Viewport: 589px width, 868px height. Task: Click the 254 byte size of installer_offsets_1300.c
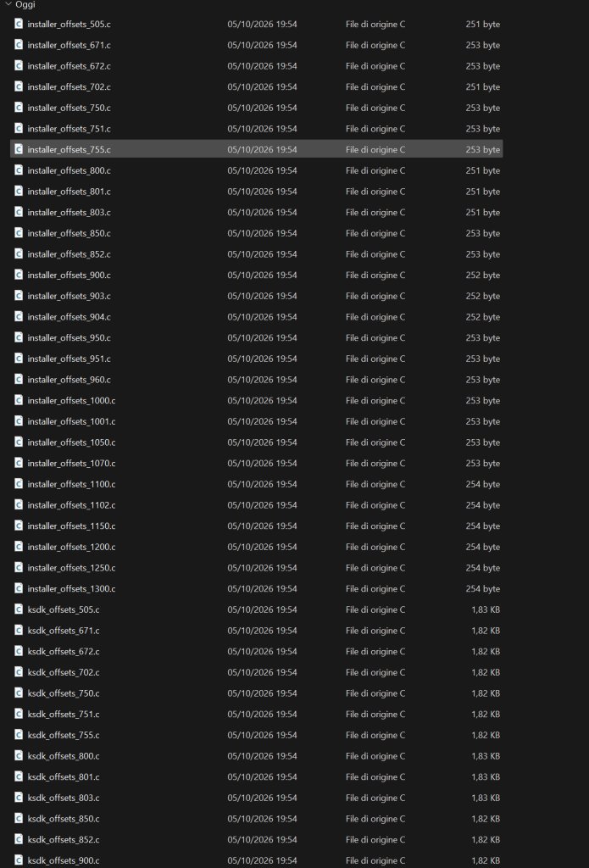(x=483, y=588)
